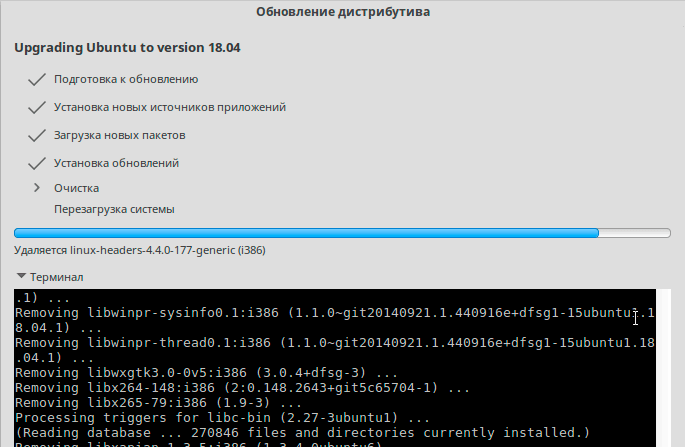Click the Загрузка новых пакетов step label
This screenshot has height=447, width=685.
click(x=119, y=135)
